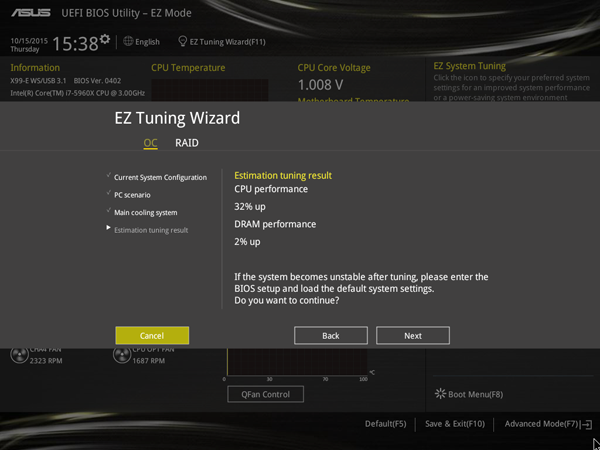The width and height of the screenshot is (600, 450).
Task: Select Estimation tuning result step
Action: [151, 230]
